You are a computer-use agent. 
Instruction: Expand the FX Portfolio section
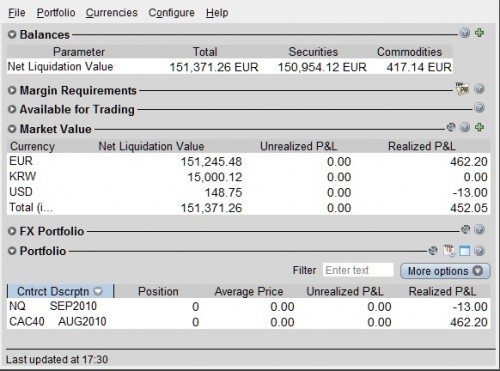click(12, 231)
